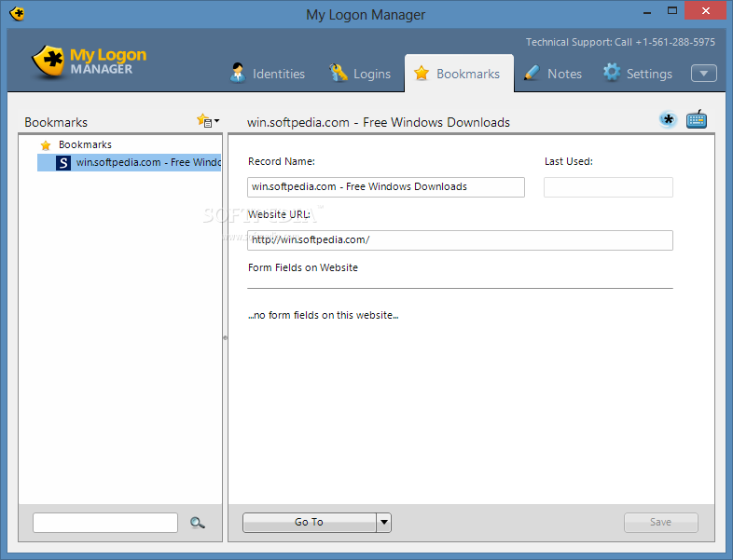Click the Go To button

309,522
